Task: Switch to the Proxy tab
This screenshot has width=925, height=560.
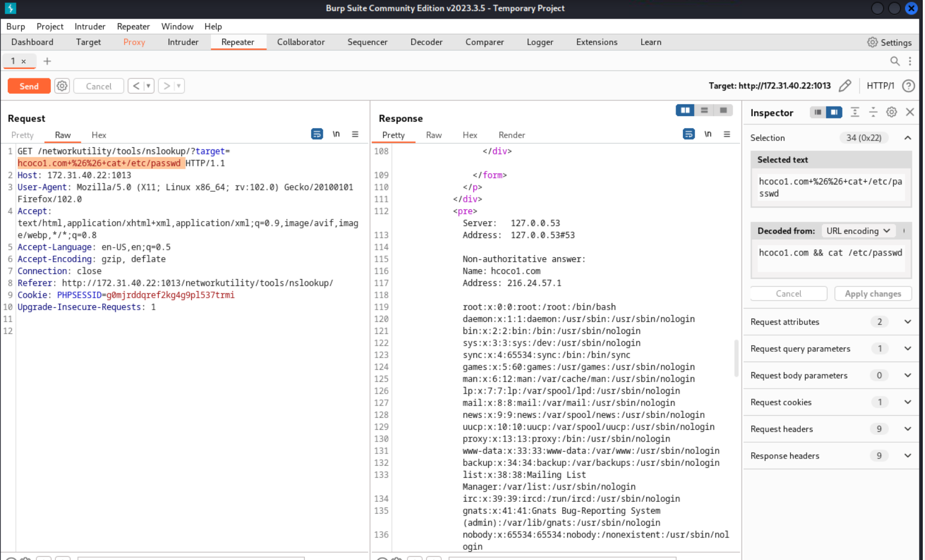Action: [134, 42]
